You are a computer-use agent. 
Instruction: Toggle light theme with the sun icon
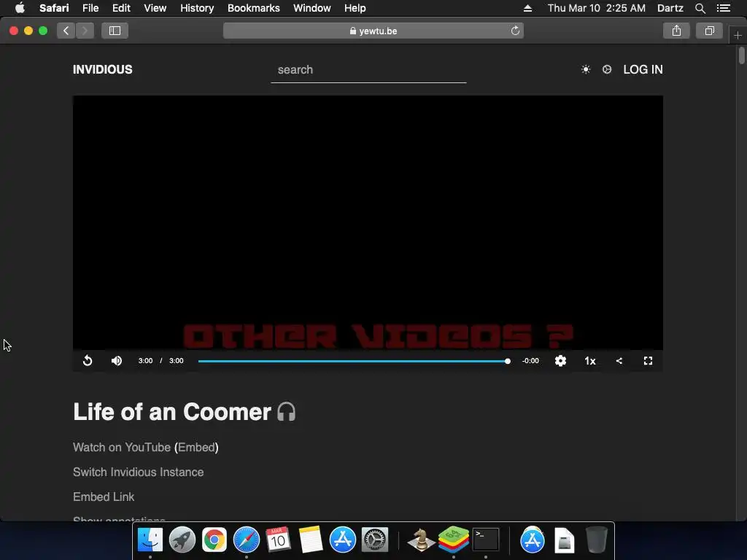click(586, 69)
